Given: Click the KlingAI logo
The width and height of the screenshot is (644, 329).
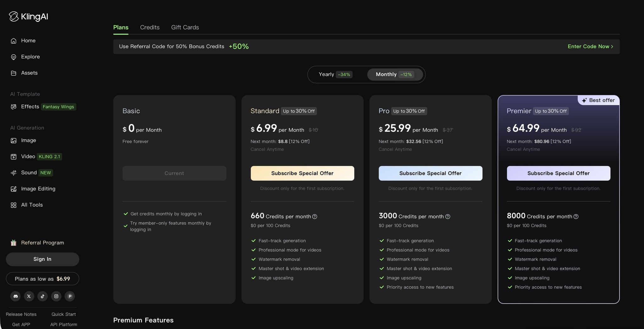Looking at the screenshot, I should pyautogui.click(x=28, y=16).
